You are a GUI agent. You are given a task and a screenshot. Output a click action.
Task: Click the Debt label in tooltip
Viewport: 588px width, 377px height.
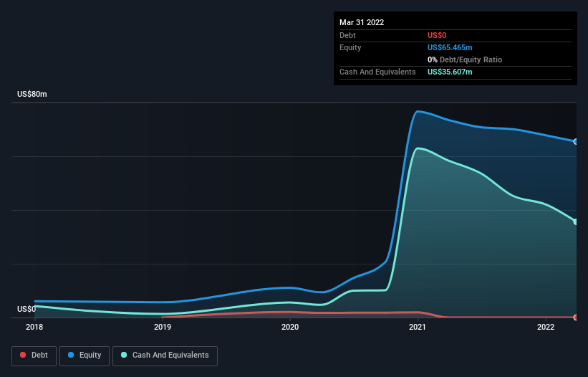coord(347,35)
